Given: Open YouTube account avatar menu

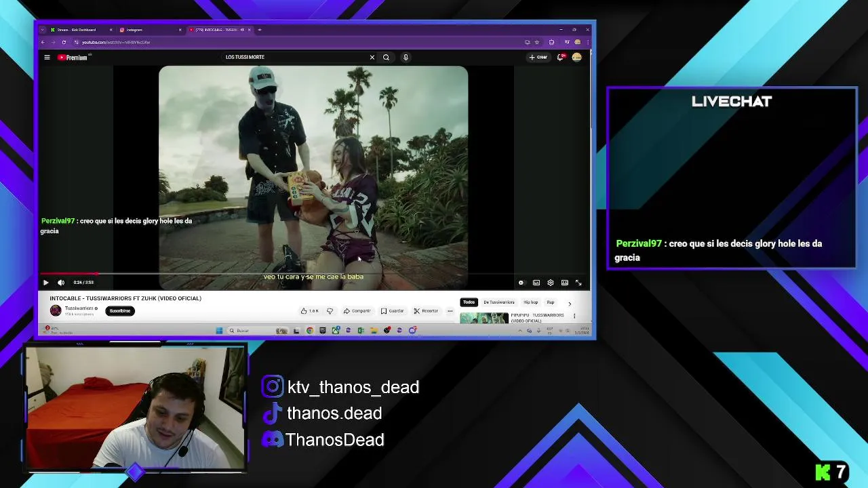Looking at the screenshot, I should [x=576, y=58].
